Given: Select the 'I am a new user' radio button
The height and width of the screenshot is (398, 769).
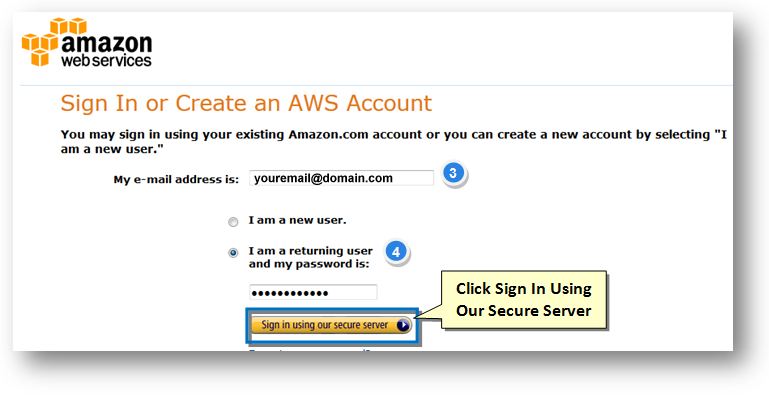Looking at the screenshot, I should coord(233,222).
